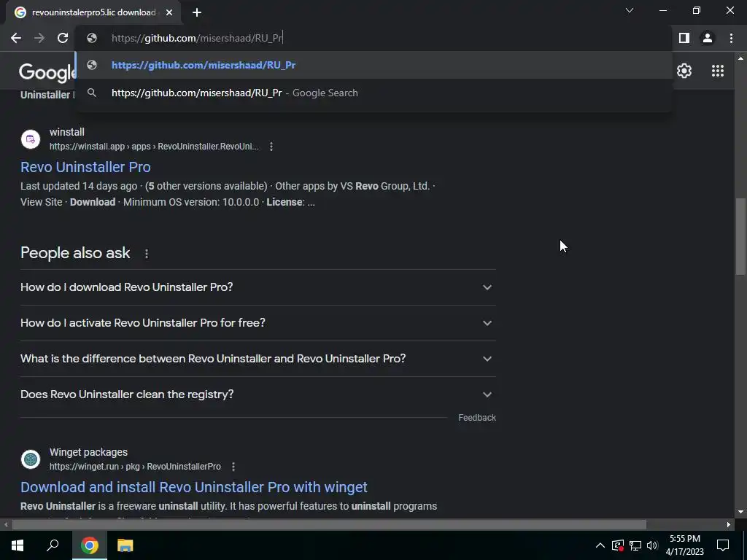Open the tab search chevron
This screenshot has height=560, width=747.
(630, 10)
